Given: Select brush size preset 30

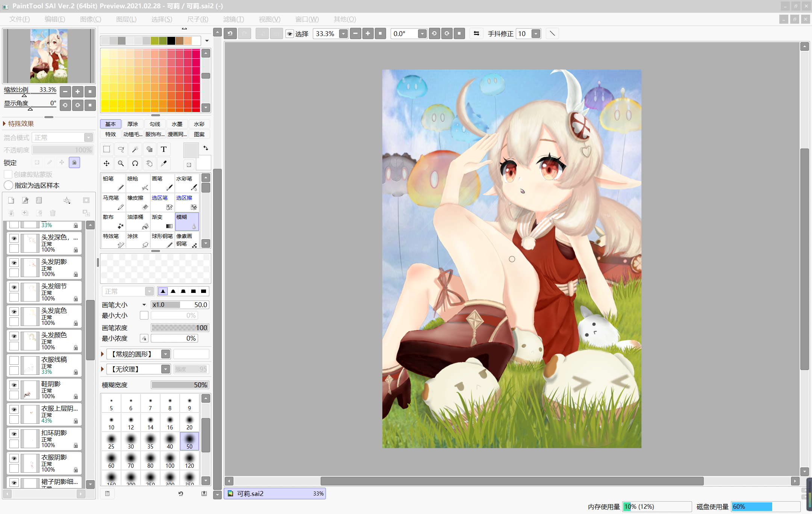Looking at the screenshot, I should pyautogui.click(x=131, y=441).
